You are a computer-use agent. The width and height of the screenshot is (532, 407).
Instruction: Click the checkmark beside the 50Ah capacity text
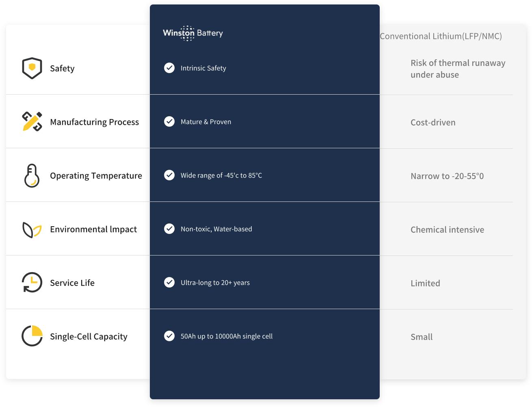coord(169,336)
